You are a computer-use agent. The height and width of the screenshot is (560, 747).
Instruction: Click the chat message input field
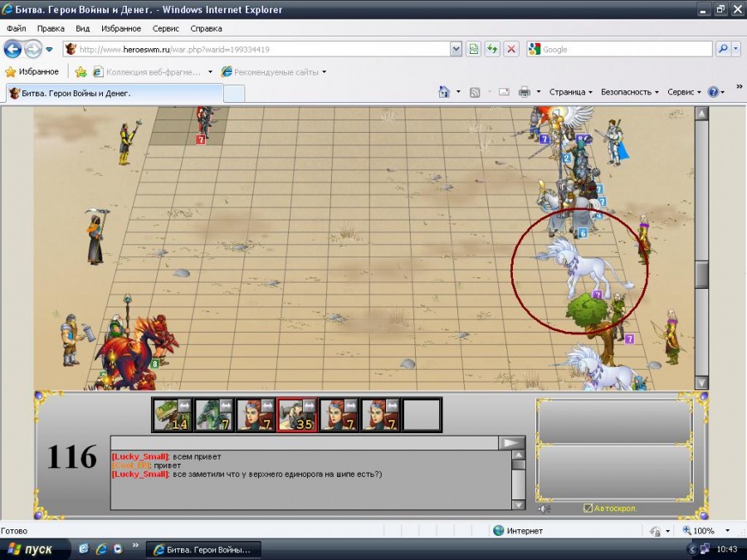305,443
